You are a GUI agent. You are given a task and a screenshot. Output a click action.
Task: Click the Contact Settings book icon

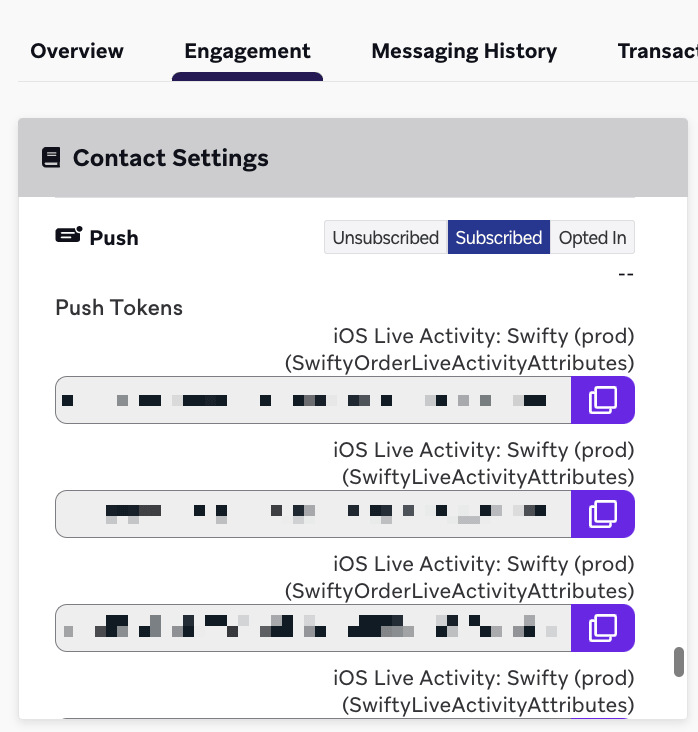[x=51, y=157]
